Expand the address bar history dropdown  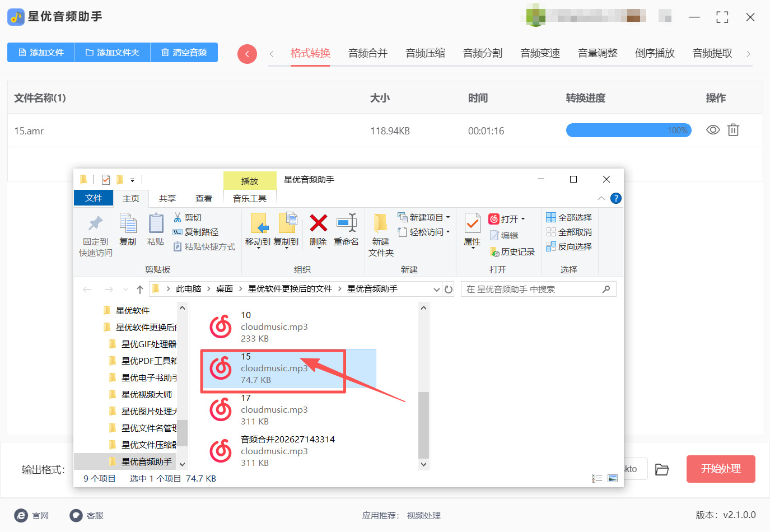[437, 290]
